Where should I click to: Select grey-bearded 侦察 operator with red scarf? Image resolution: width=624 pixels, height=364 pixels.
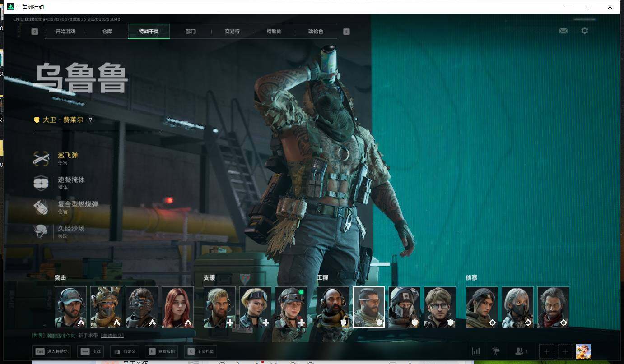click(553, 307)
